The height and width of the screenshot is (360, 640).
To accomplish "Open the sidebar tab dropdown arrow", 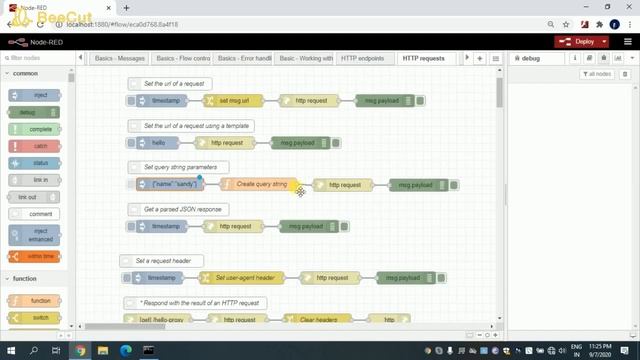I will [x=632, y=58].
